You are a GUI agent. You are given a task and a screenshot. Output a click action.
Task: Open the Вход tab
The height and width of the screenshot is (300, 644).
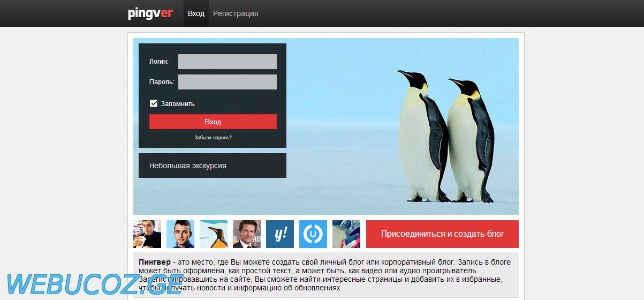coord(196,13)
